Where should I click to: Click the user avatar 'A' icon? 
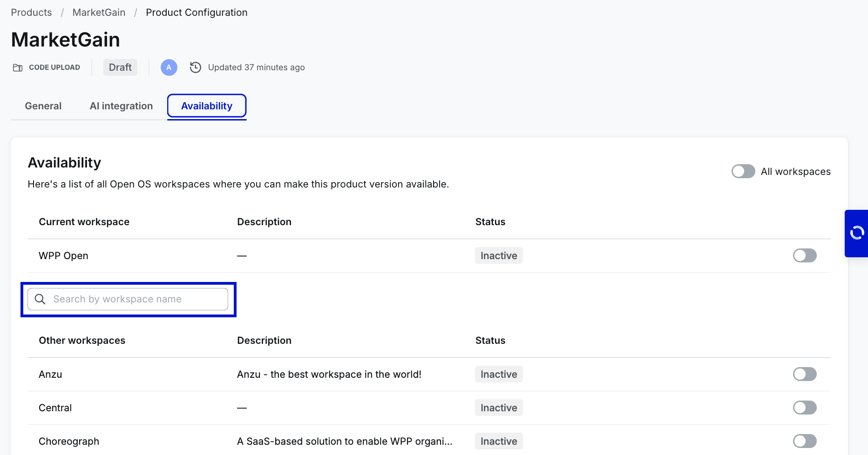coord(169,67)
